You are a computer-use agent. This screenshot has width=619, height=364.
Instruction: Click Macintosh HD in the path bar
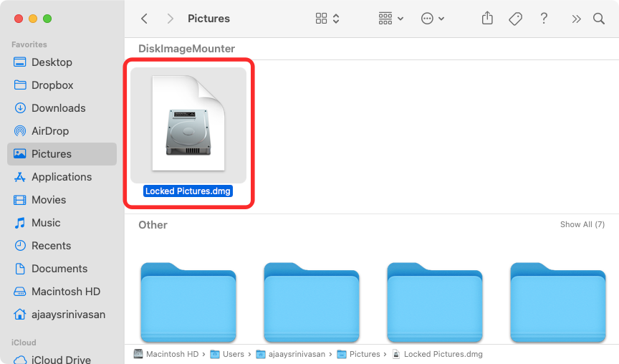[166, 354]
